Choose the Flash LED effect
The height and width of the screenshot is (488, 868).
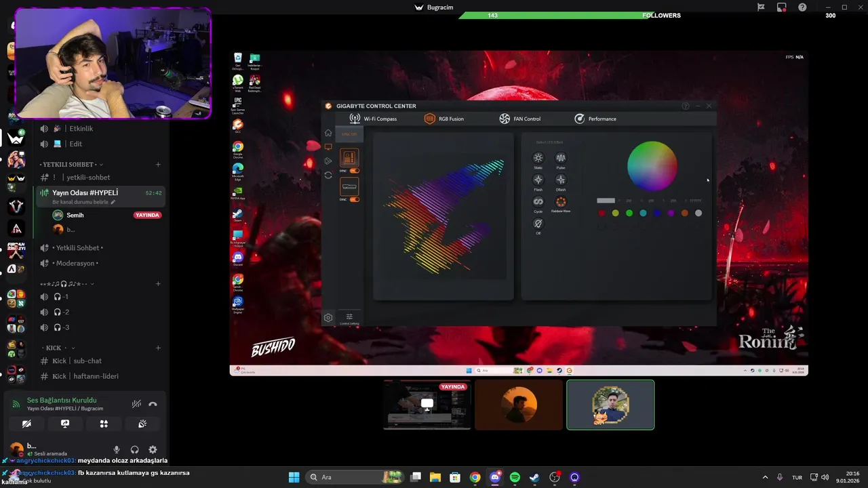point(538,180)
